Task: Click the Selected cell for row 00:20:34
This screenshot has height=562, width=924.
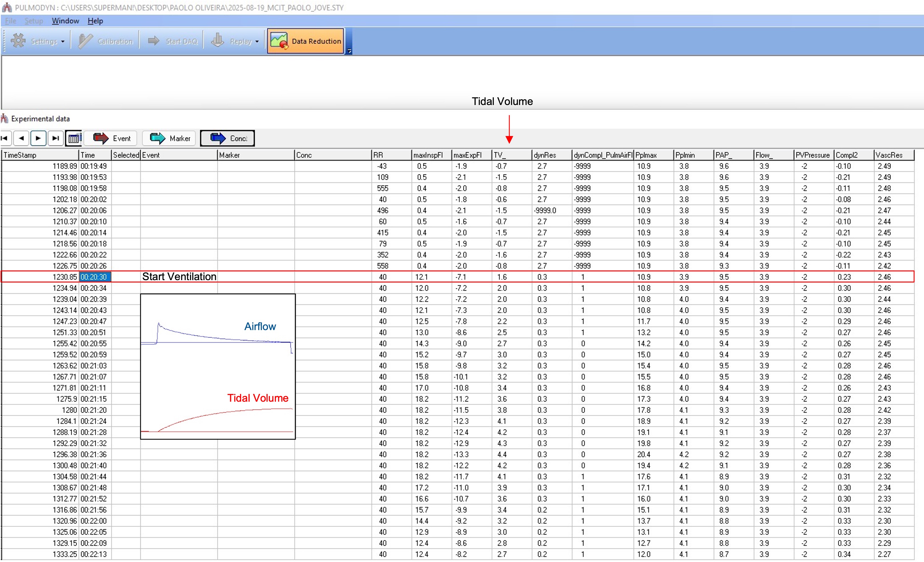Action: coord(126,288)
